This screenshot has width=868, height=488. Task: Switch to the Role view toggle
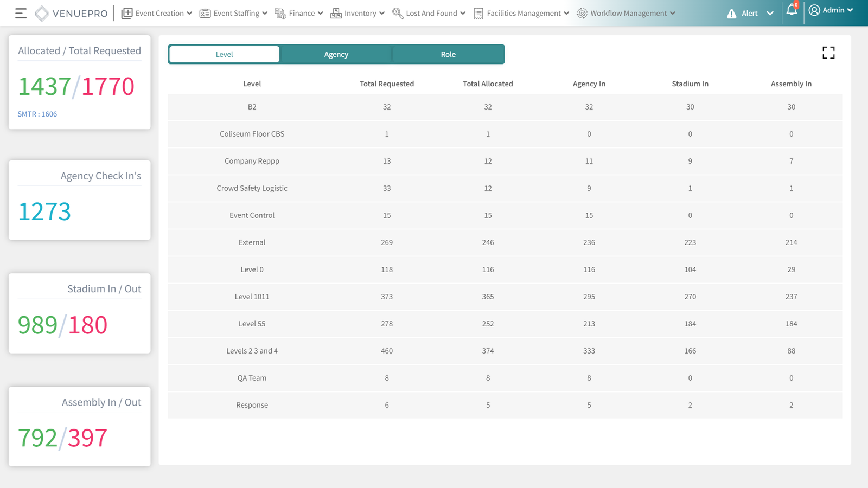tap(448, 54)
